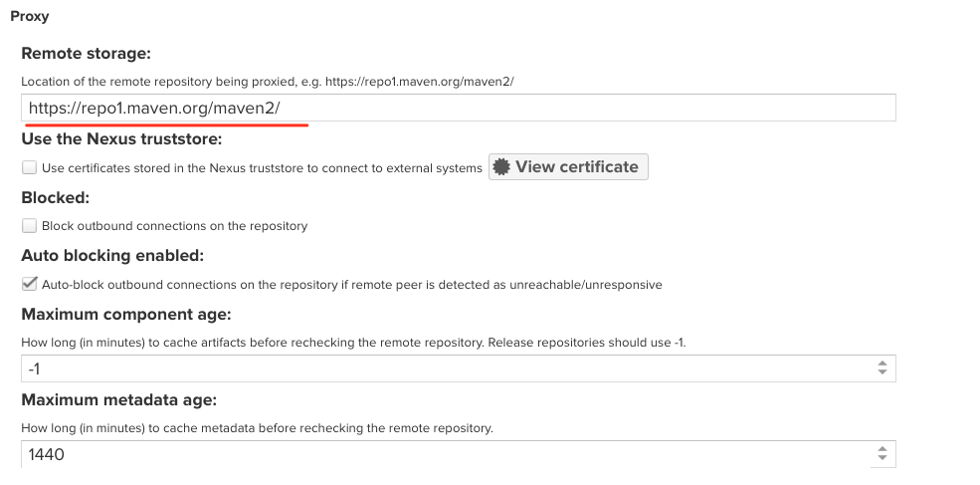Decrease Maximum component age with down arrow
Screen dimensions: 980x485
coord(882,372)
